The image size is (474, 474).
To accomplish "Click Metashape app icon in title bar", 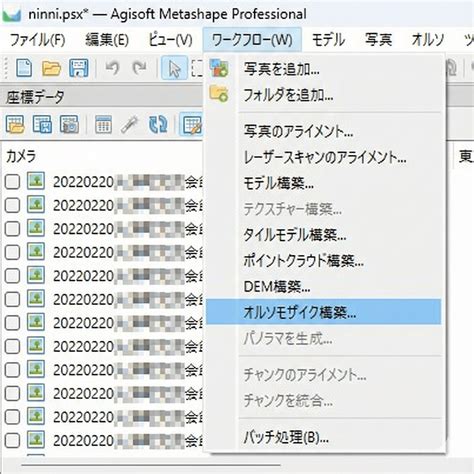I will (12, 14).
